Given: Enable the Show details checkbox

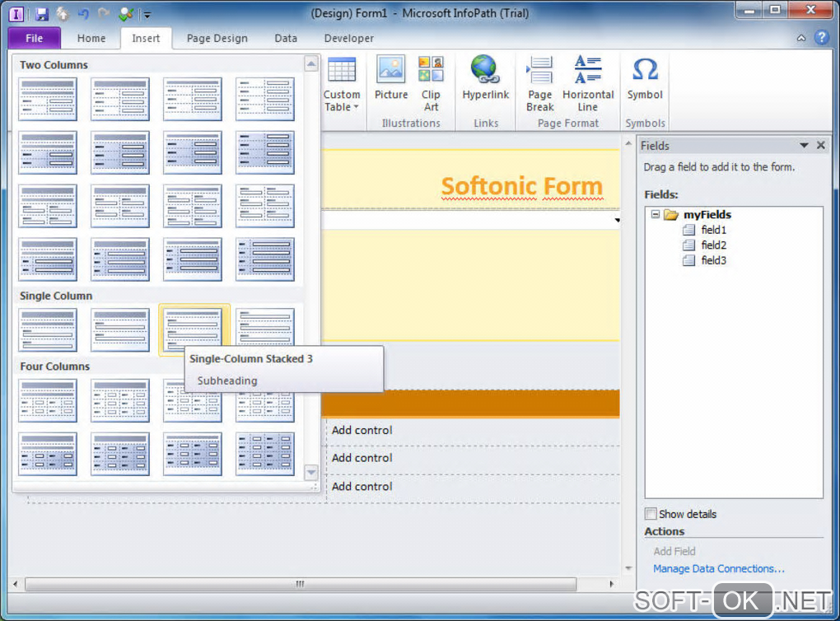Looking at the screenshot, I should coord(651,514).
